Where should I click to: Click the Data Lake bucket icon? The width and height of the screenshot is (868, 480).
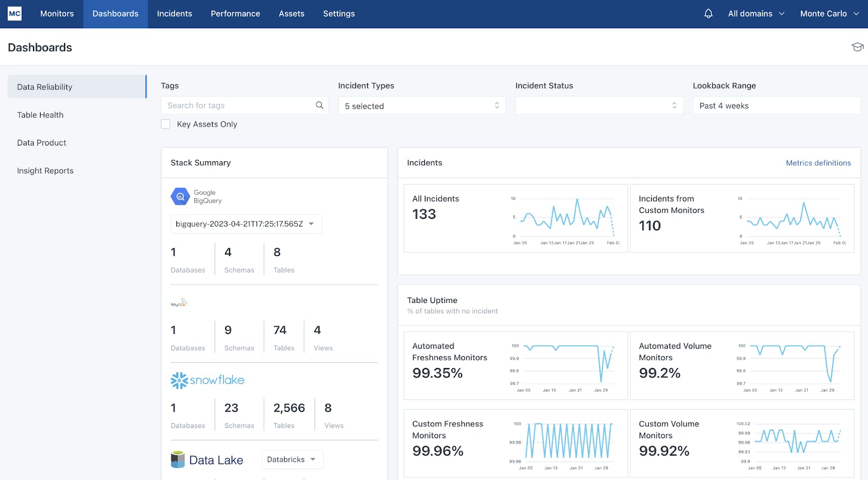tap(178, 460)
